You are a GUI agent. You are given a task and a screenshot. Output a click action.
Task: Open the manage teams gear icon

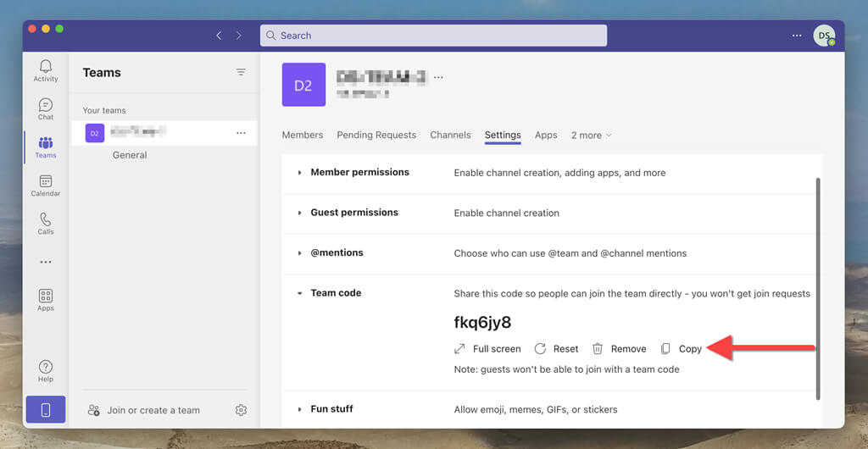point(241,410)
